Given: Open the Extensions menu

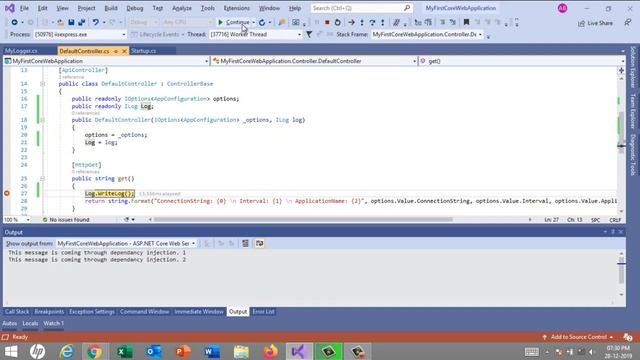Looking at the screenshot, I should coord(236,8).
